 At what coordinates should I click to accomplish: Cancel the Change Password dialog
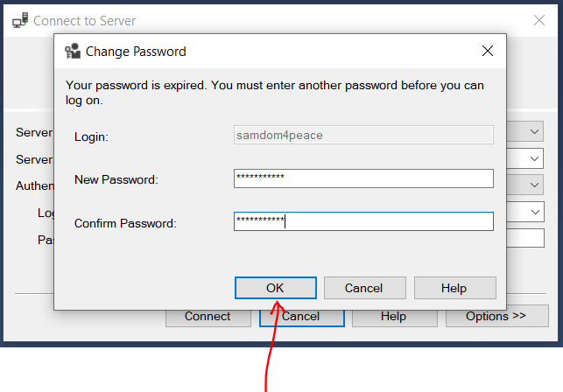(364, 288)
